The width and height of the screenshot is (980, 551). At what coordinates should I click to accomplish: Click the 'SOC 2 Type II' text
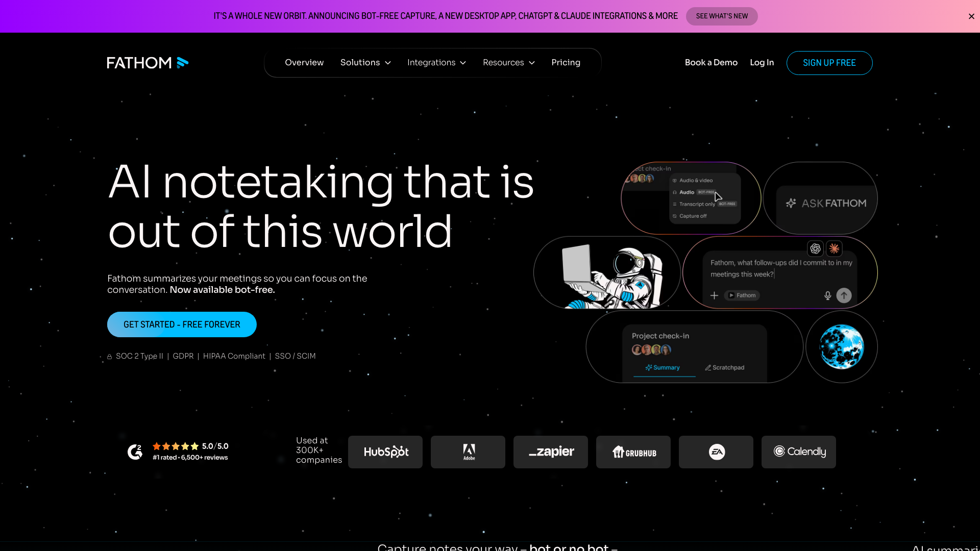click(139, 356)
